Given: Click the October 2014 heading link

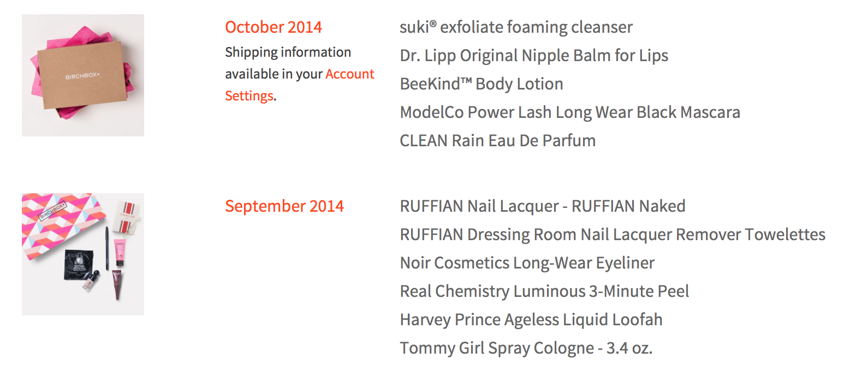Looking at the screenshot, I should coord(274,27).
